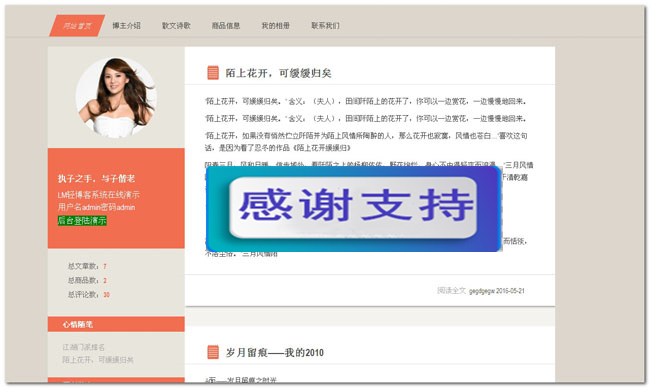Viewport: 650px width, 388px height.
Task: Go to 博主介绍 page
Action: (x=126, y=26)
